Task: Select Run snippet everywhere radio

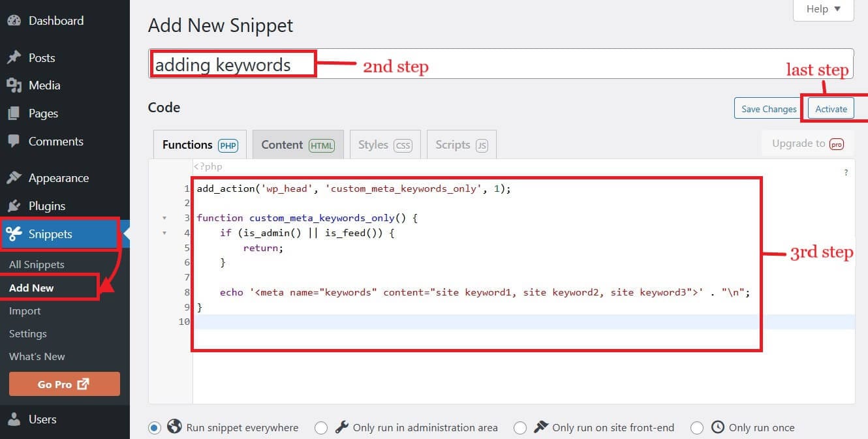Action: (154, 428)
